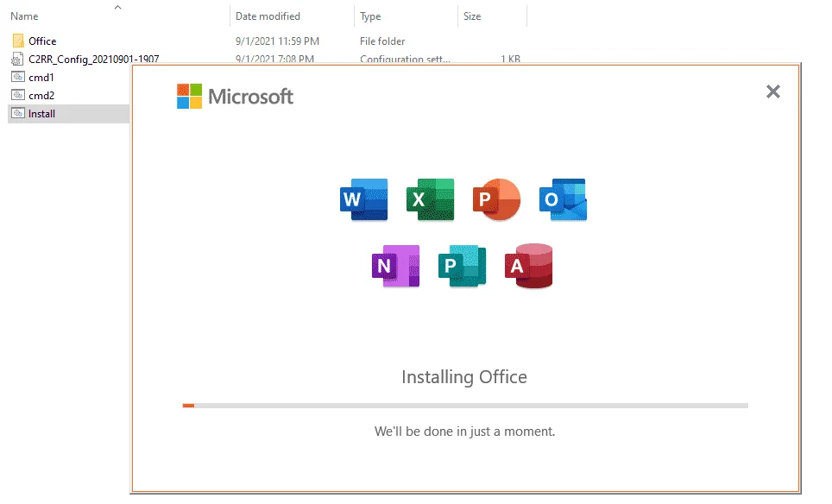Sort files by Size column header
The height and width of the screenshot is (504, 832).
[x=472, y=16]
